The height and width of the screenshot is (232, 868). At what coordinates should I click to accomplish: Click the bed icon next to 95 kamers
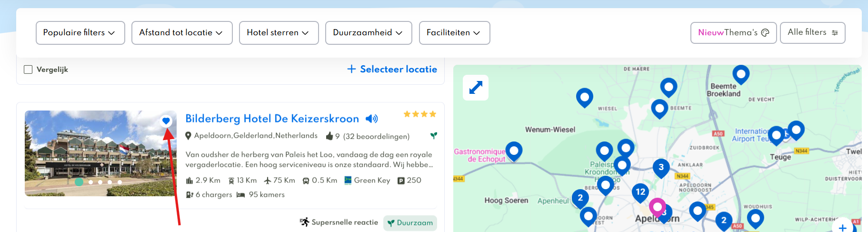(x=240, y=195)
